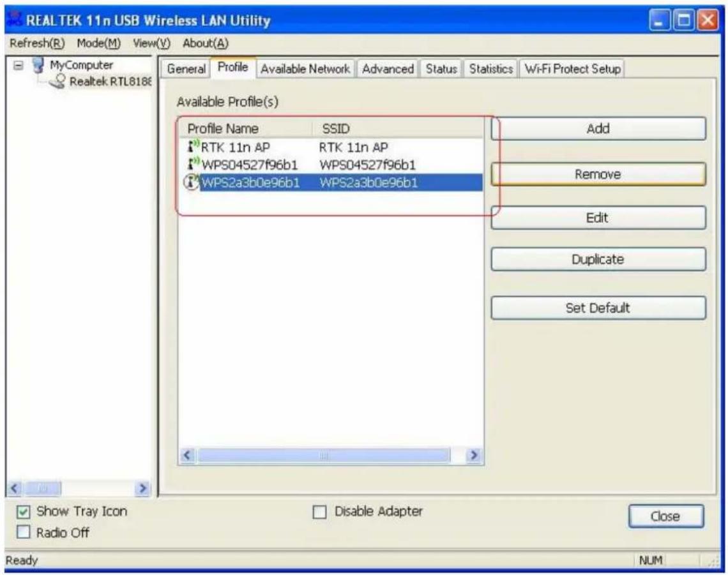
Task: Open the Refresh menu
Action: click(x=36, y=43)
